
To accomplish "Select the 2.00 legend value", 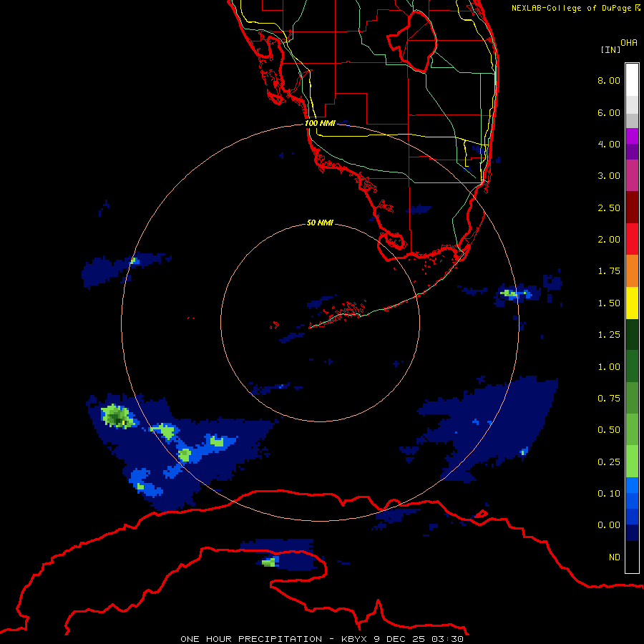I will [x=609, y=240].
